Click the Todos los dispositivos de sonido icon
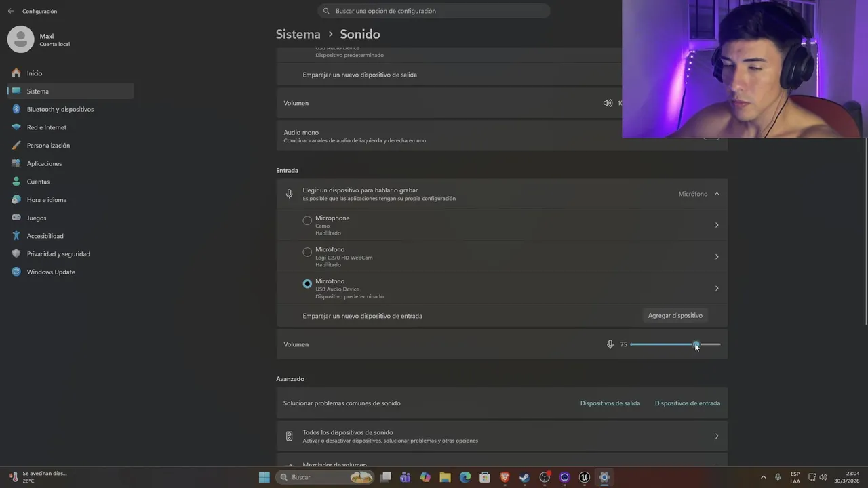This screenshot has height=488, width=868. pyautogui.click(x=290, y=436)
